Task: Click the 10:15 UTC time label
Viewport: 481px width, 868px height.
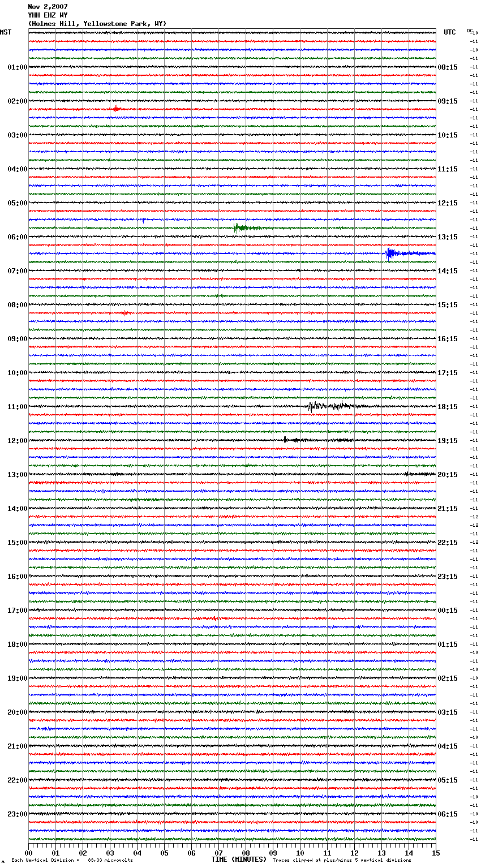Action: point(448,135)
